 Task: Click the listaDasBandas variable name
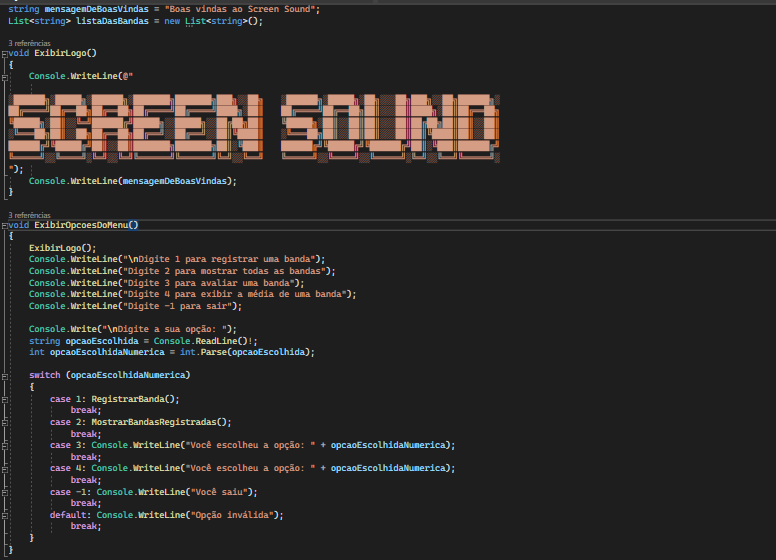click(112, 21)
